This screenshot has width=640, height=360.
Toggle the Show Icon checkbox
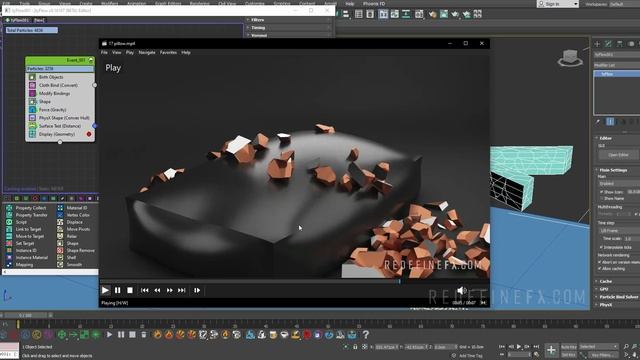click(x=601, y=192)
